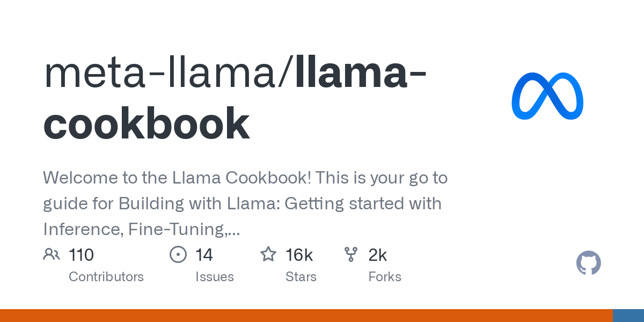The image size is (644, 322).
Task: Select the 110 contributors count
Action: pos(82,255)
